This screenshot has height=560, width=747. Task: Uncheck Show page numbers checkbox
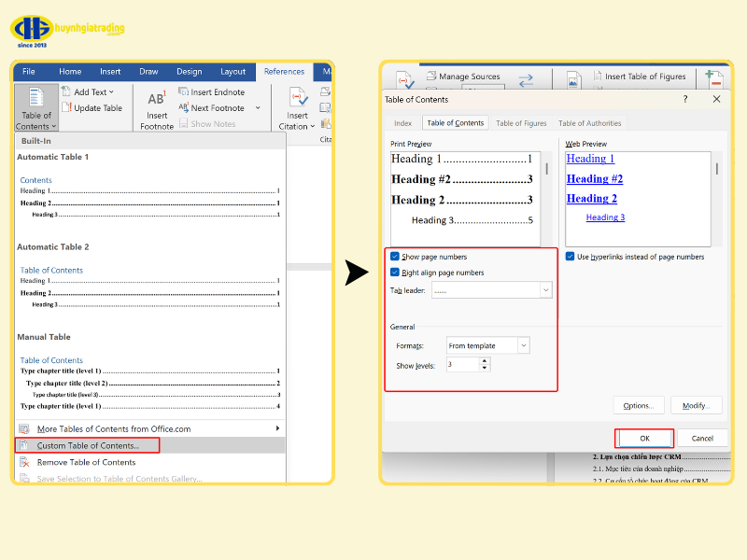pyautogui.click(x=396, y=257)
